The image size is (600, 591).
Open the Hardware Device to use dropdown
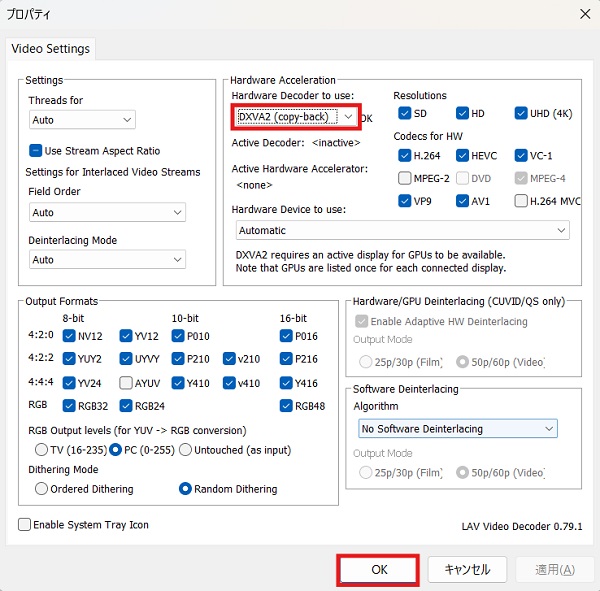pyautogui.click(x=401, y=231)
